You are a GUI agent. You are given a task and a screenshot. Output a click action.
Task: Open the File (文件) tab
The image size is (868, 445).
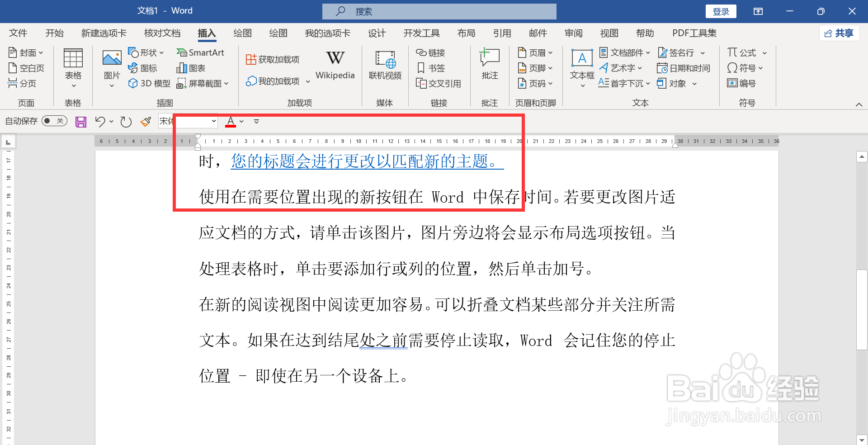pyautogui.click(x=18, y=33)
